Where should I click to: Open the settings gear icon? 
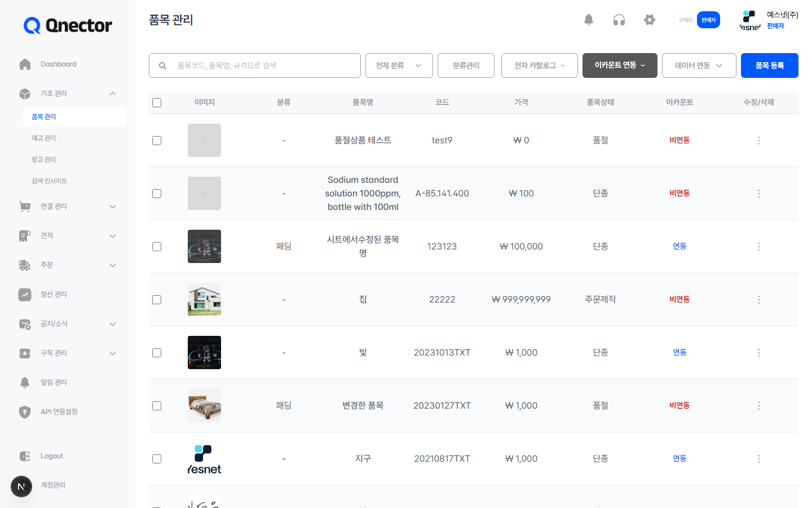pos(650,20)
